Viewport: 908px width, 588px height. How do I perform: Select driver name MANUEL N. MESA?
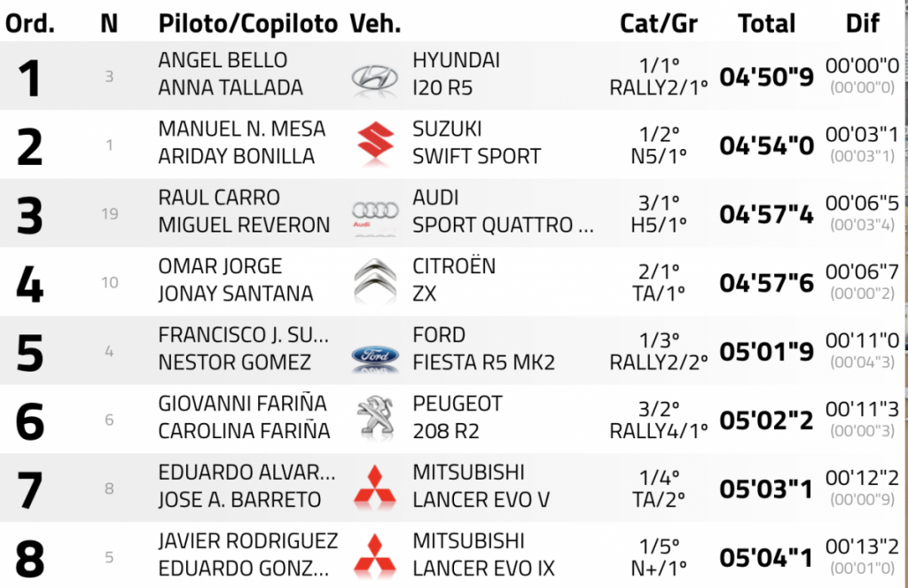(x=242, y=129)
